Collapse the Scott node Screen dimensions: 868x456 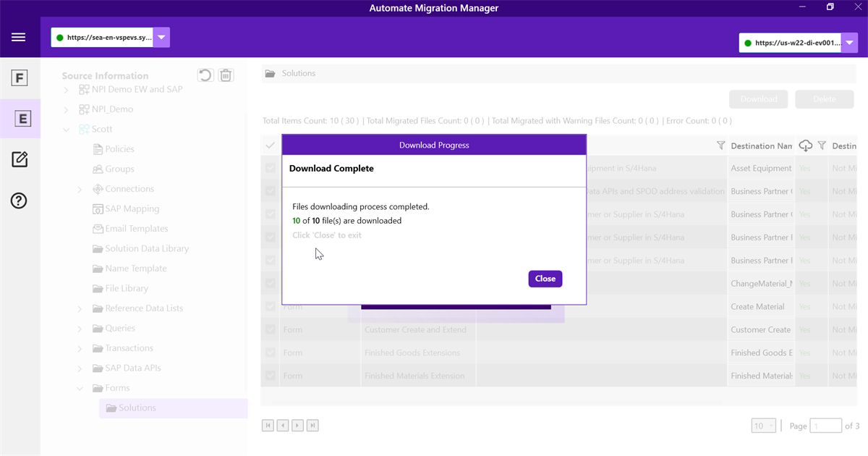coord(66,130)
